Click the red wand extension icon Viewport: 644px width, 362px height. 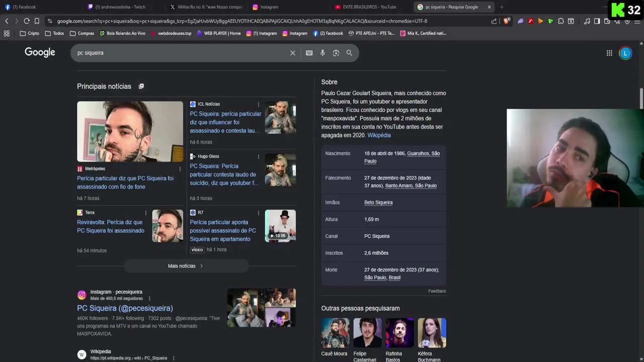click(530, 21)
